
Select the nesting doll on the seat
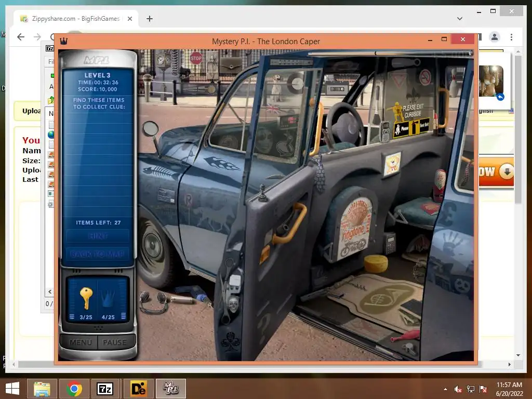tap(440, 184)
